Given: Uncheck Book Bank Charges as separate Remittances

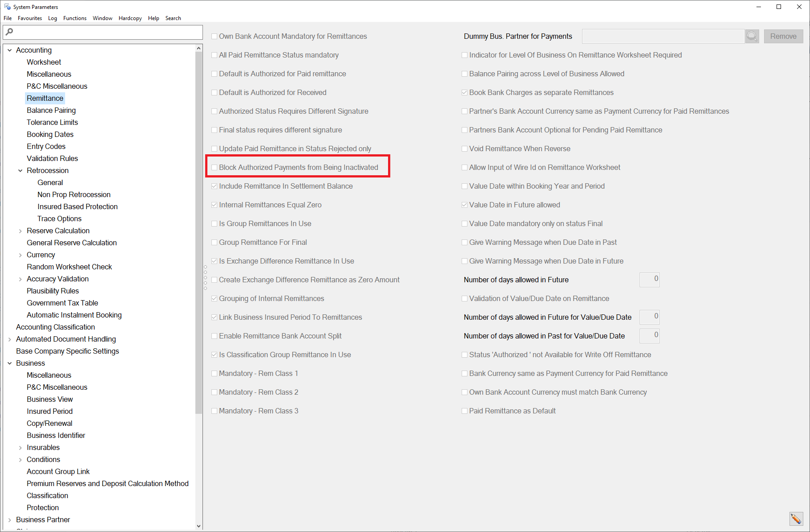Looking at the screenshot, I should [x=465, y=92].
